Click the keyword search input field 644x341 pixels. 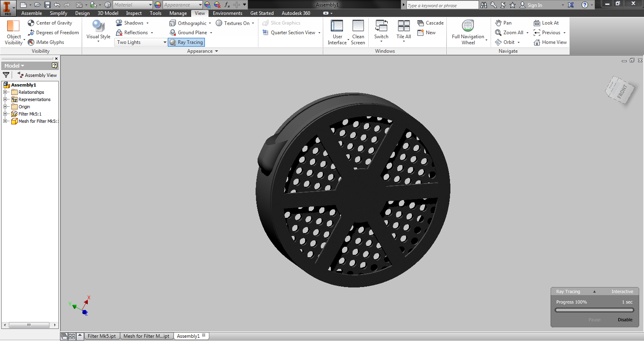442,5
